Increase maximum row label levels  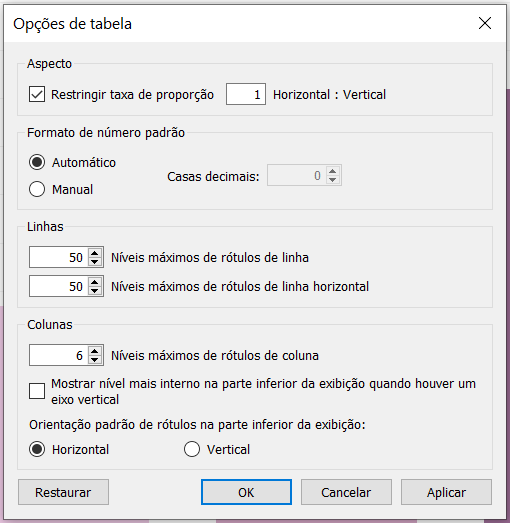pyautogui.click(x=95, y=253)
